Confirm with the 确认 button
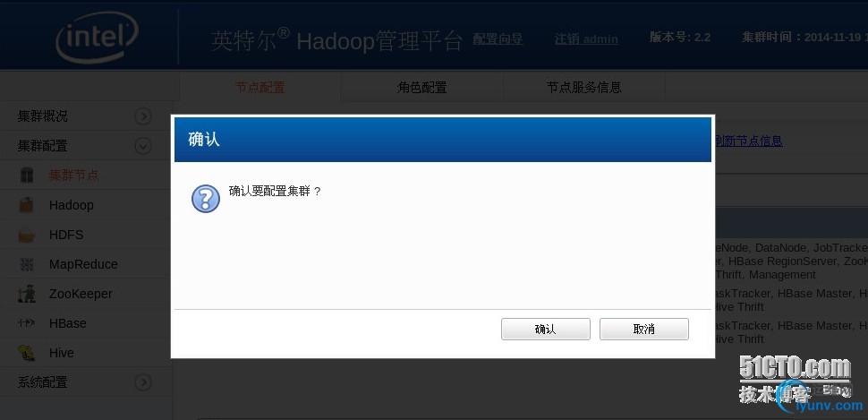The image size is (868, 420). pos(546,330)
